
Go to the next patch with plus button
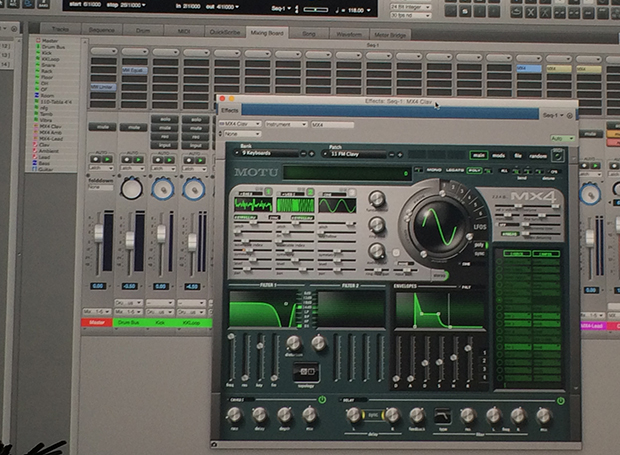[400, 155]
